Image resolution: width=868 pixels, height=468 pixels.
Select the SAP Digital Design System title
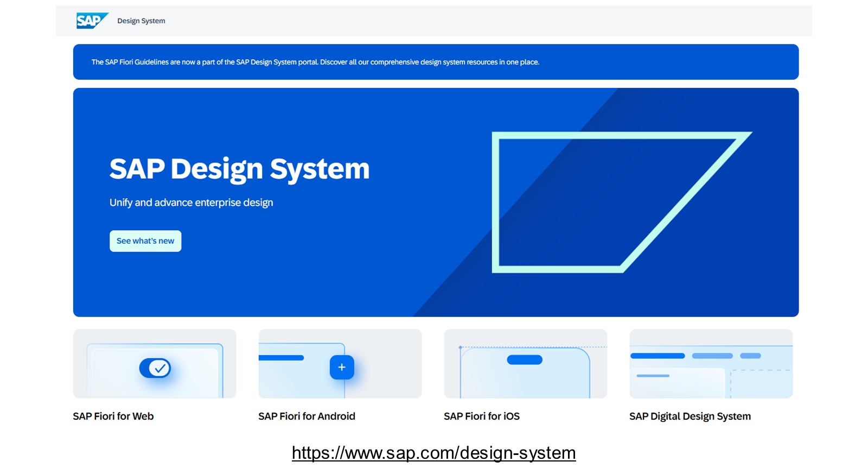690,416
